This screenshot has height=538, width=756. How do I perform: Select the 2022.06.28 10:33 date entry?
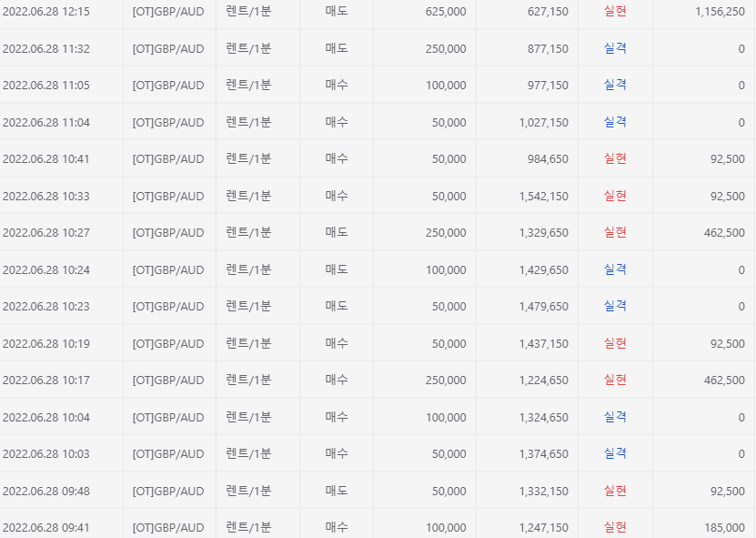46,197
